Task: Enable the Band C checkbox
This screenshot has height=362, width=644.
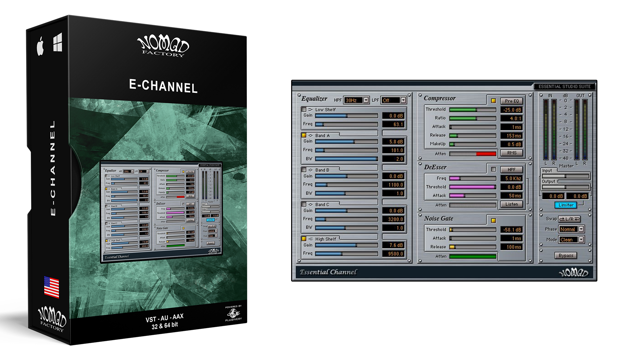Action: (304, 204)
